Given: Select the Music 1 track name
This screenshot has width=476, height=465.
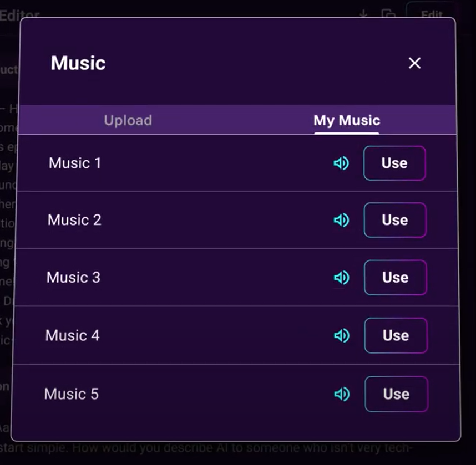Looking at the screenshot, I should point(75,163).
